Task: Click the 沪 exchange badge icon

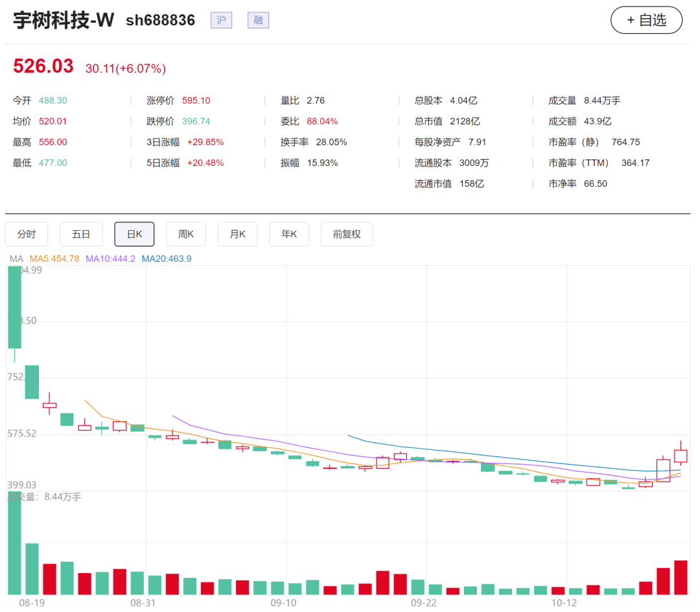Action: pos(221,20)
